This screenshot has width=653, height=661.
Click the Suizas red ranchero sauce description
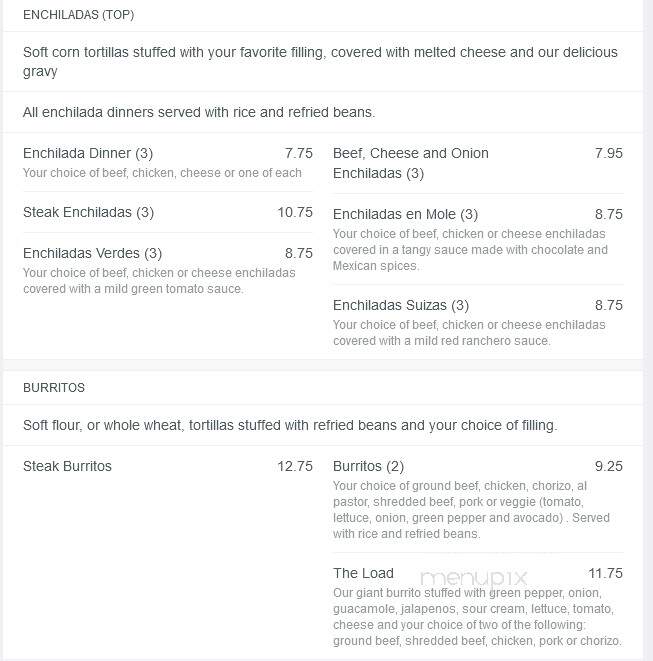point(469,333)
